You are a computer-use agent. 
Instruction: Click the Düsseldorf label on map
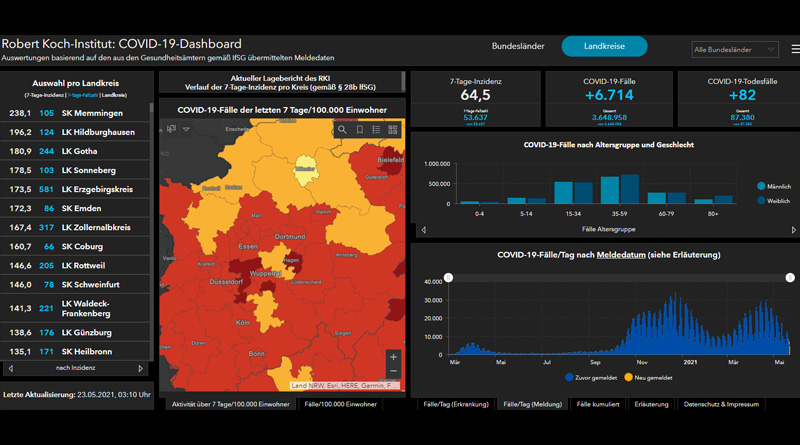coord(226,282)
